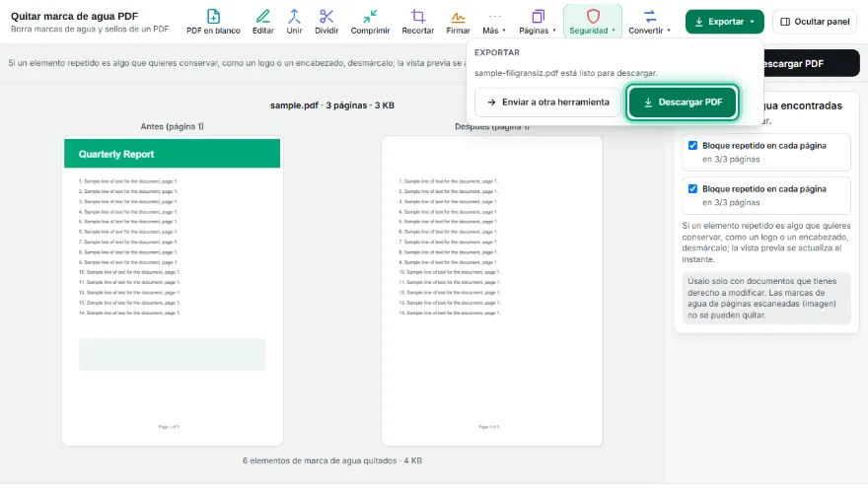Click the sample-filigransiz.pdf ready message
868x488 pixels.
(x=566, y=73)
